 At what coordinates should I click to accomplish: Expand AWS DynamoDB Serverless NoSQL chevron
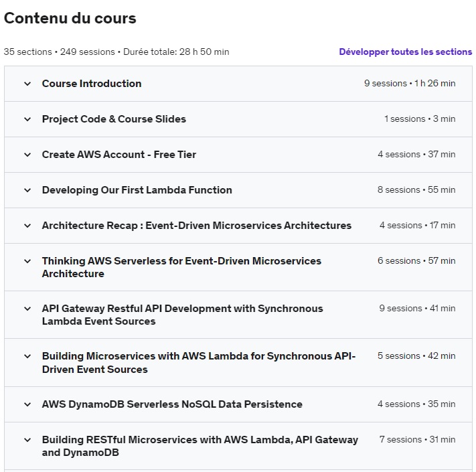(x=27, y=404)
